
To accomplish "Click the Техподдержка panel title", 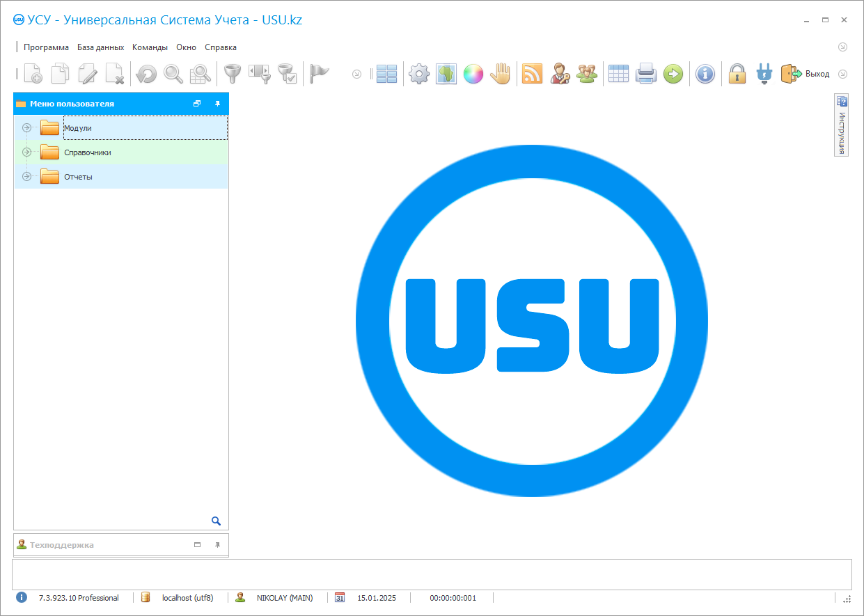I will point(62,545).
